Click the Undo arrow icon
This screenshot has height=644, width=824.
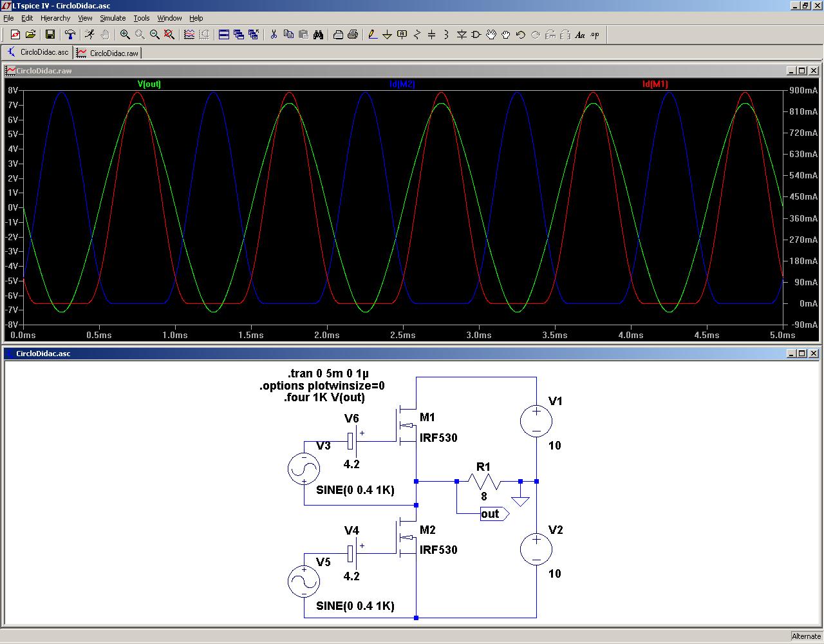coord(521,35)
